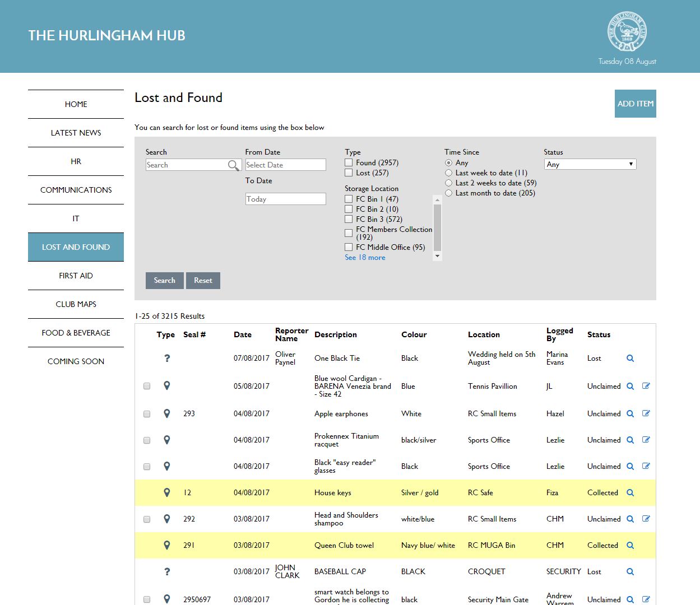Click the From Date input field
Viewport: 700px width, 605px height.
[285, 165]
